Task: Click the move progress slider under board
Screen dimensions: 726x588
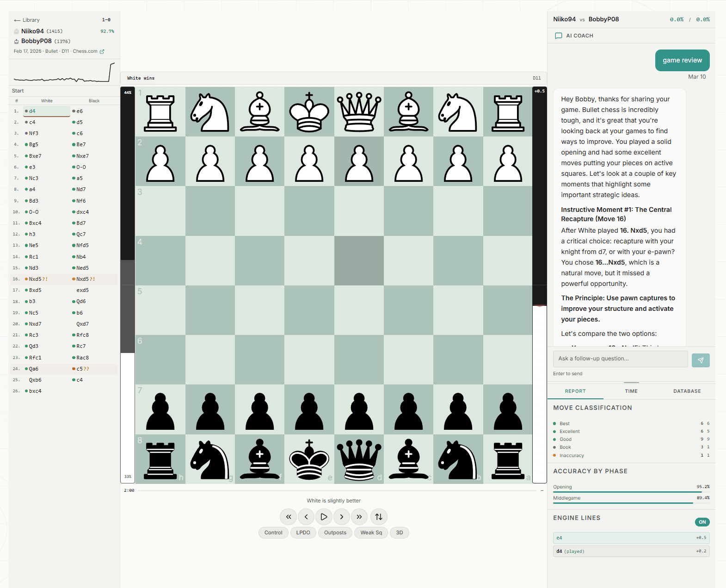Action: coord(337,490)
